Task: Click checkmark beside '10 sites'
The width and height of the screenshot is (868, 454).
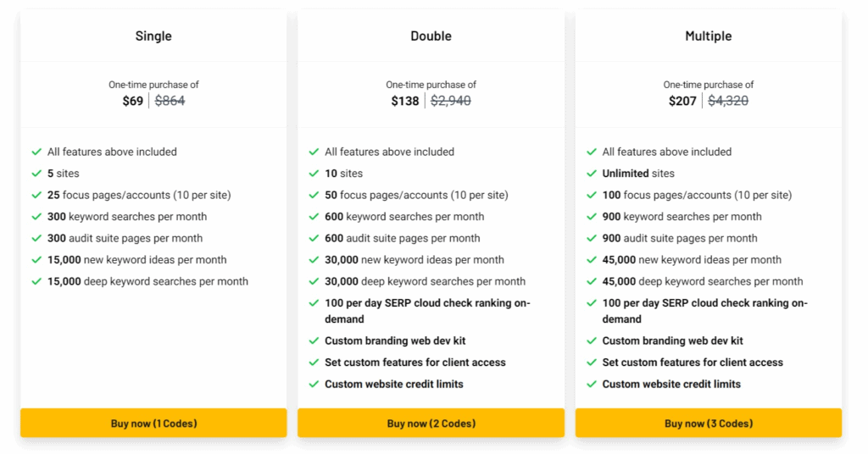Action: pos(314,174)
